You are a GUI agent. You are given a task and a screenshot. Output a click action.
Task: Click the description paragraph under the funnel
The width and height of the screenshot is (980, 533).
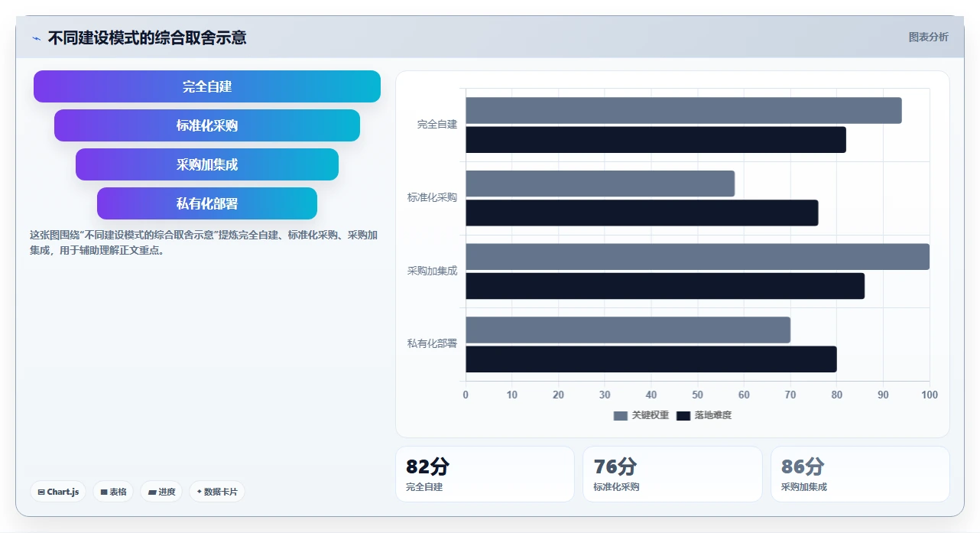tap(204, 242)
